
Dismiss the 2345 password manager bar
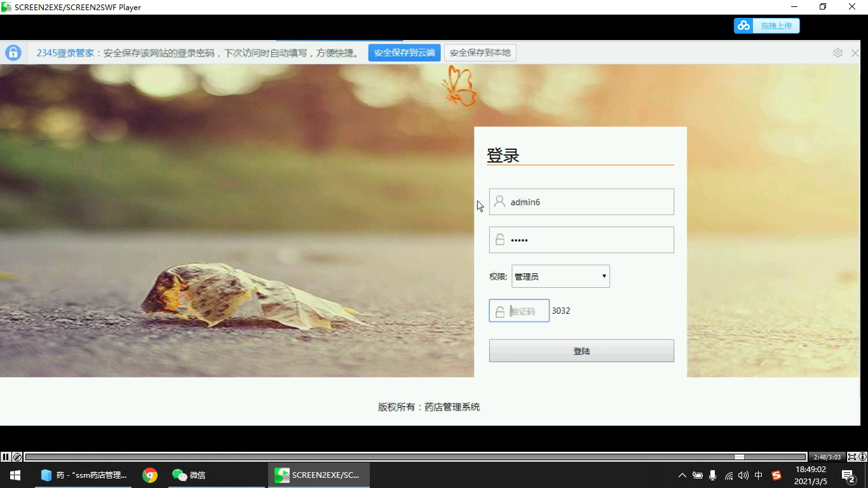855,53
